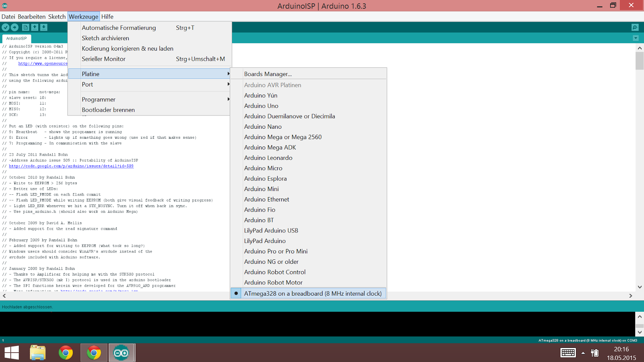
Task: Choose Kodierung korrigieren & neu laden
Action: (x=150, y=49)
